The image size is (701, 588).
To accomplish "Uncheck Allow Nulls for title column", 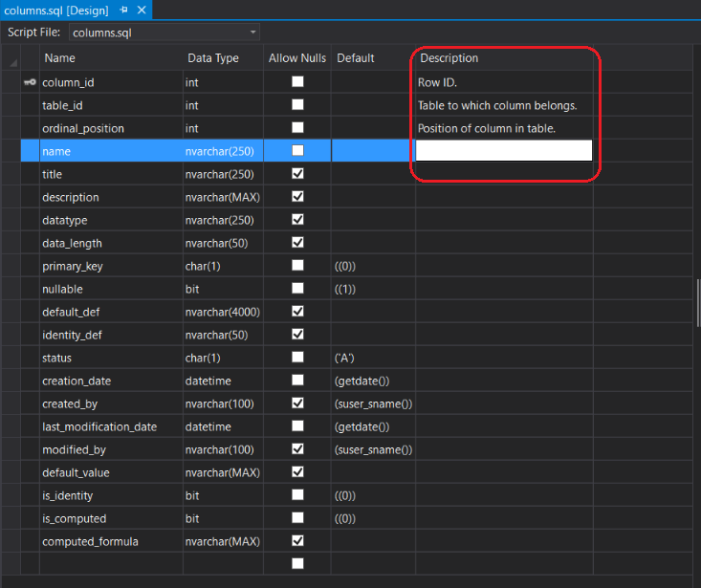I will (x=297, y=174).
